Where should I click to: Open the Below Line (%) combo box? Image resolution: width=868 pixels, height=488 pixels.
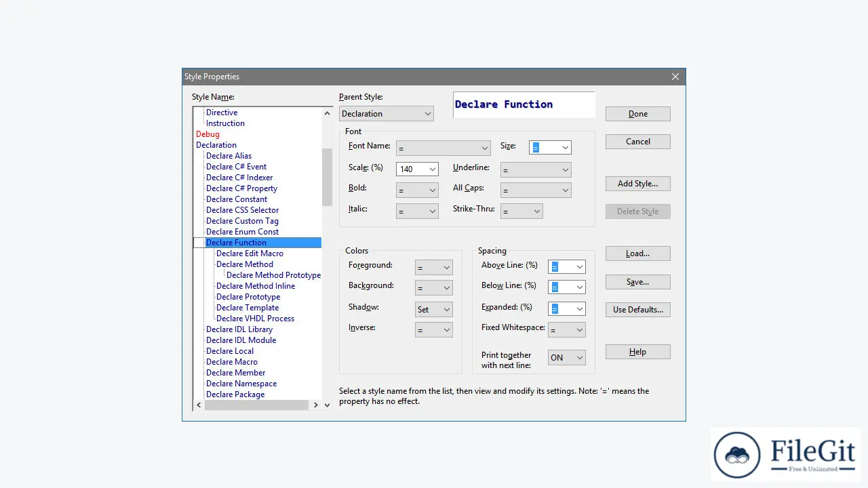[x=566, y=287]
